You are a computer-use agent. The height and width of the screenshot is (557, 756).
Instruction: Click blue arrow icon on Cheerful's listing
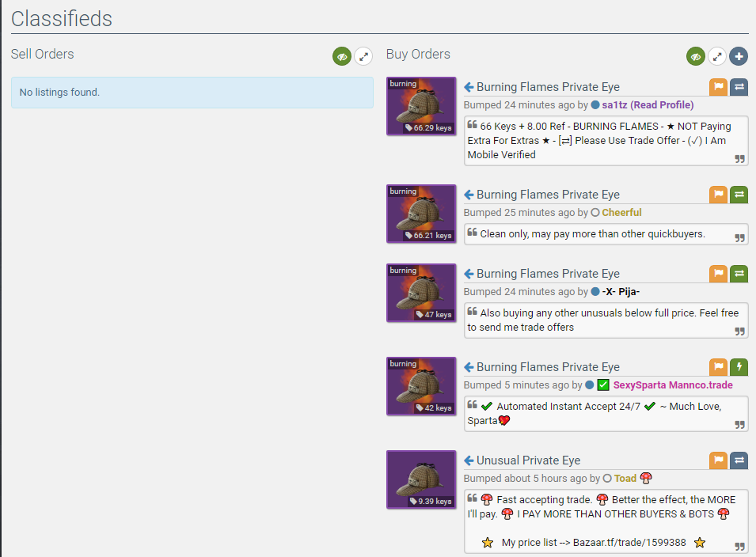pos(469,195)
